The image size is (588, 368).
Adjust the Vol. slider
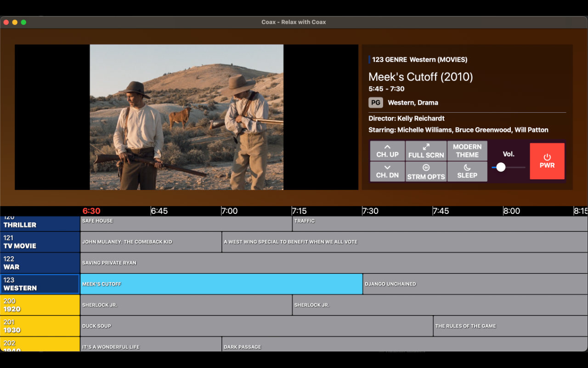click(x=509, y=167)
